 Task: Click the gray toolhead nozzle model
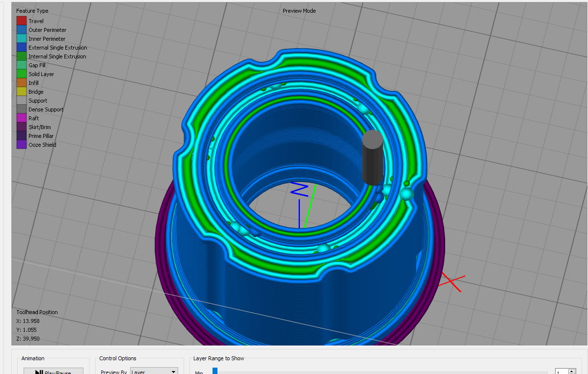coord(373,158)
